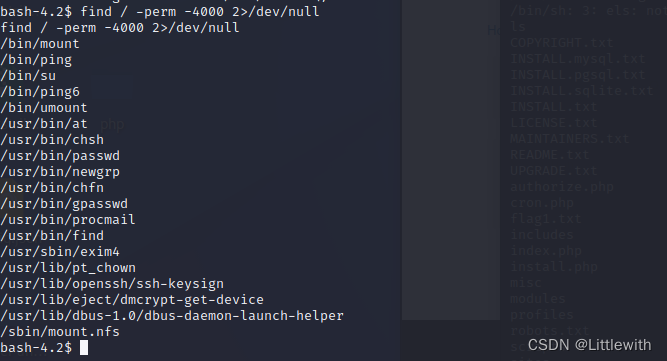This screenshot has height=361, width=667.
Task: Click the CSDN @Littlewith watermark
Action: 589,345
